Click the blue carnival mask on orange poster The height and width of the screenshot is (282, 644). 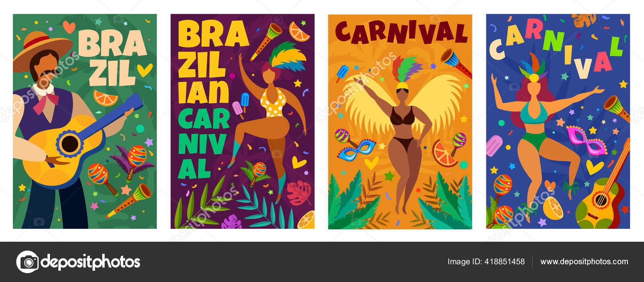[x=356, y=150]
